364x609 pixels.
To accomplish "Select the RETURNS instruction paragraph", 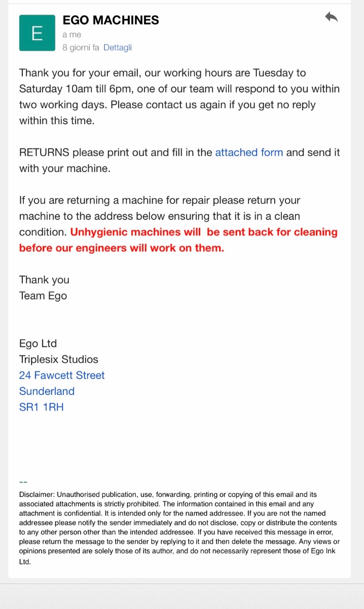I will tap(179, 160).
